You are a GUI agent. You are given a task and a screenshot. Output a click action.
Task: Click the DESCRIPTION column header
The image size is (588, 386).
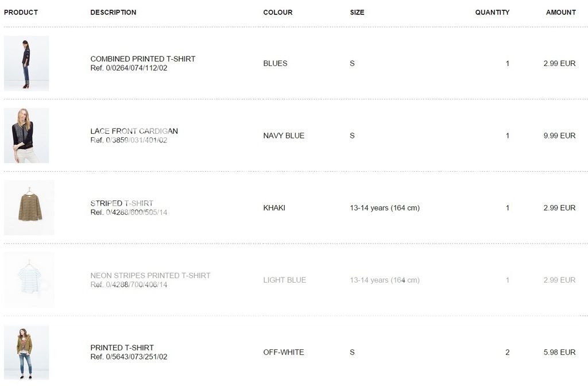coord(113,13)
